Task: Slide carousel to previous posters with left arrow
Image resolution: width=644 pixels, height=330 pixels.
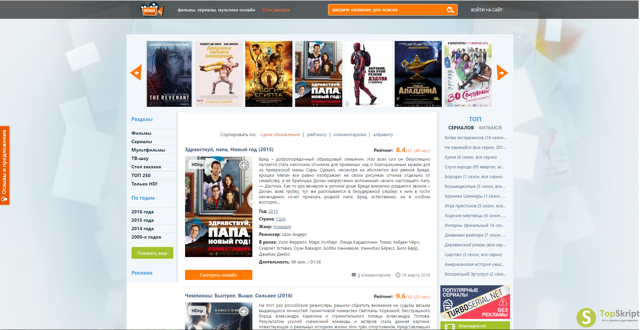Action: (136, 73)
